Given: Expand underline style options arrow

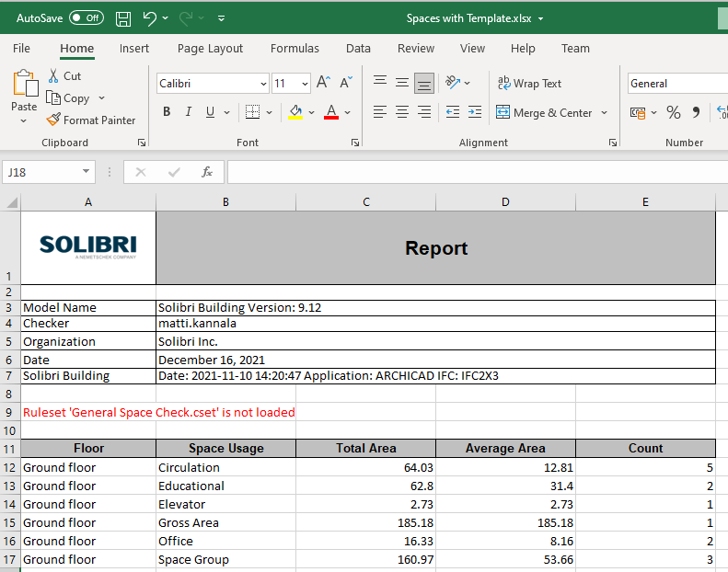Looking at the screenshot, I should (226, 112).
